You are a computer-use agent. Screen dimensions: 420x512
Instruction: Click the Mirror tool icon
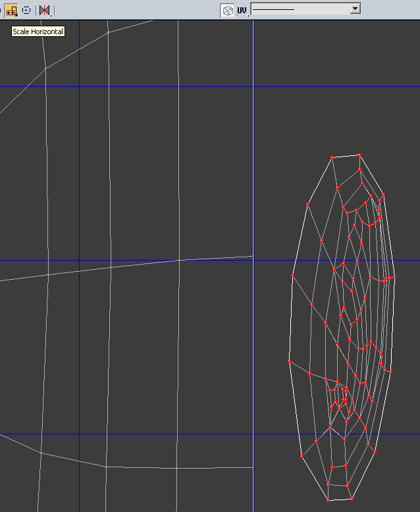click(44, 10)
